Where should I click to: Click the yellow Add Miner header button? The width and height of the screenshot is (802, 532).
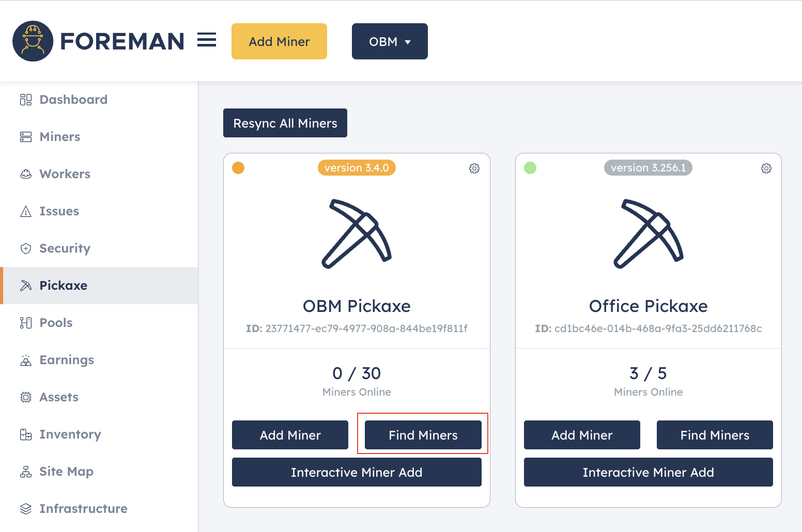279,41
